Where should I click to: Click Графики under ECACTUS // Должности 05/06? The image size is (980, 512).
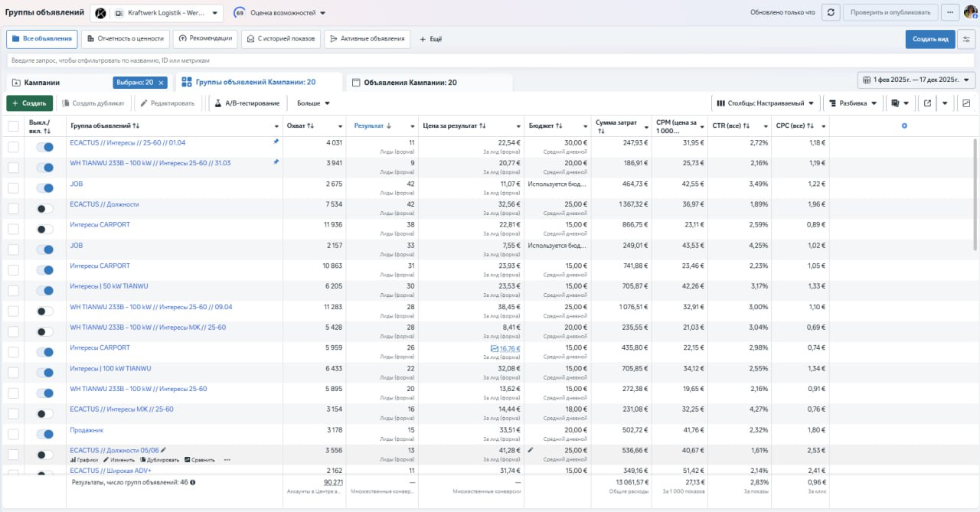tap(84, 460)
